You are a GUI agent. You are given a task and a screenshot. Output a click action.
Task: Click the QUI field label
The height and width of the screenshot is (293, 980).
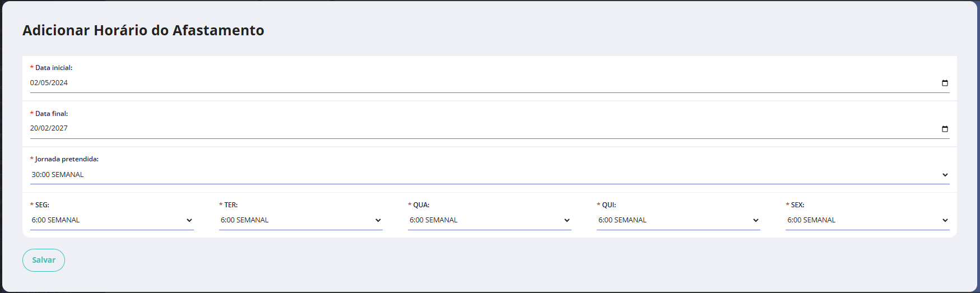(609, 205)
